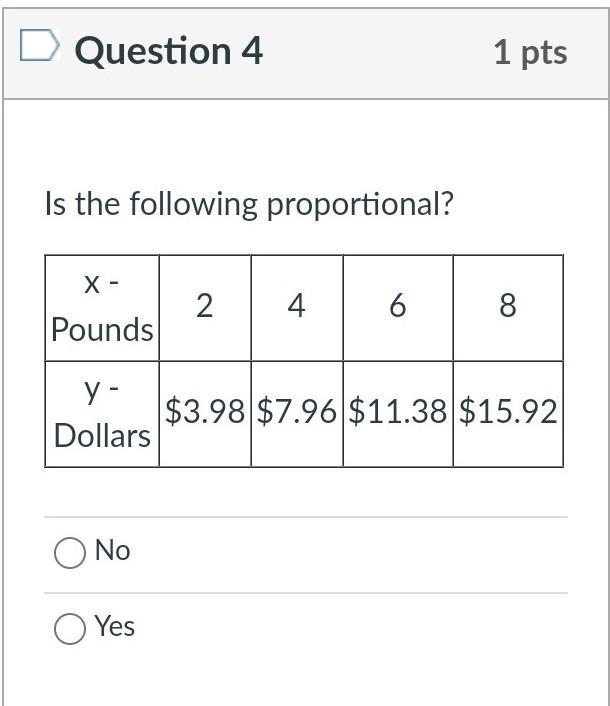Click the 1 pts score label

[530, 53]
